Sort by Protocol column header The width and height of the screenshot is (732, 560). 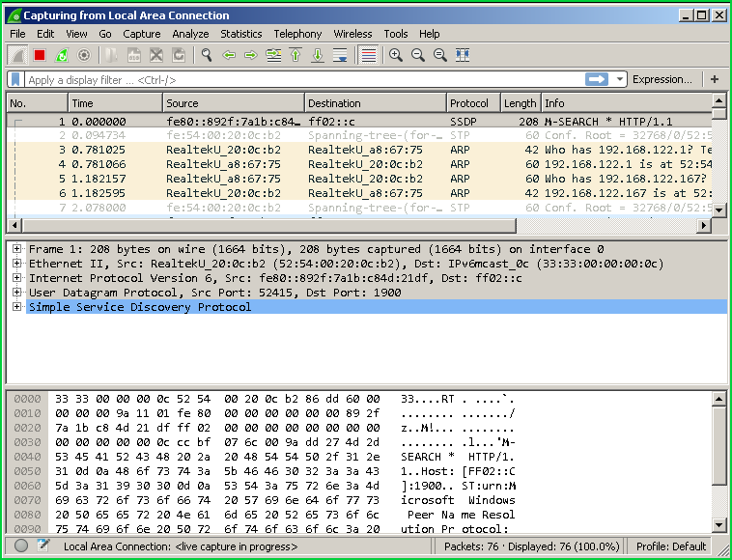(x=473, y=103)
